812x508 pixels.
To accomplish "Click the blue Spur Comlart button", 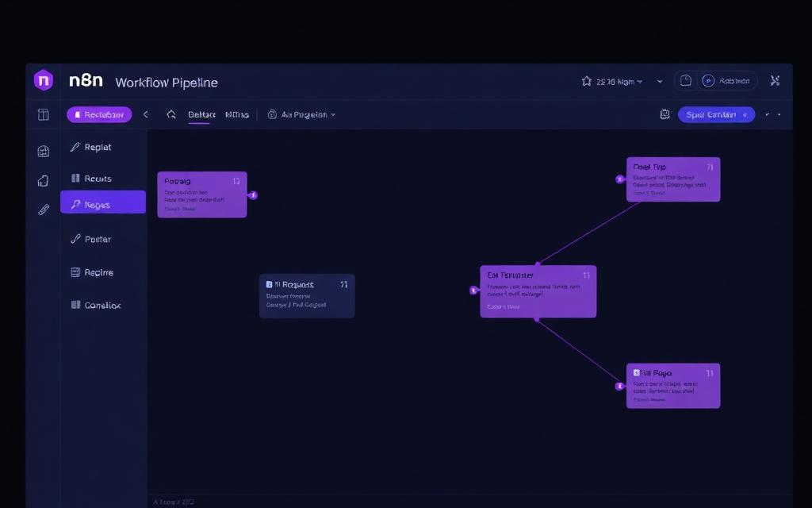I will point(716,114).
